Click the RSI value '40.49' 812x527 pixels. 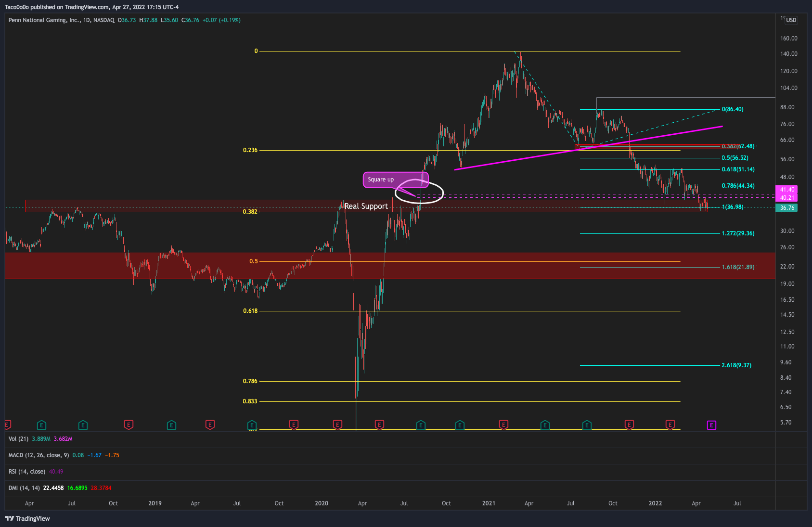[x=56, y=472]
